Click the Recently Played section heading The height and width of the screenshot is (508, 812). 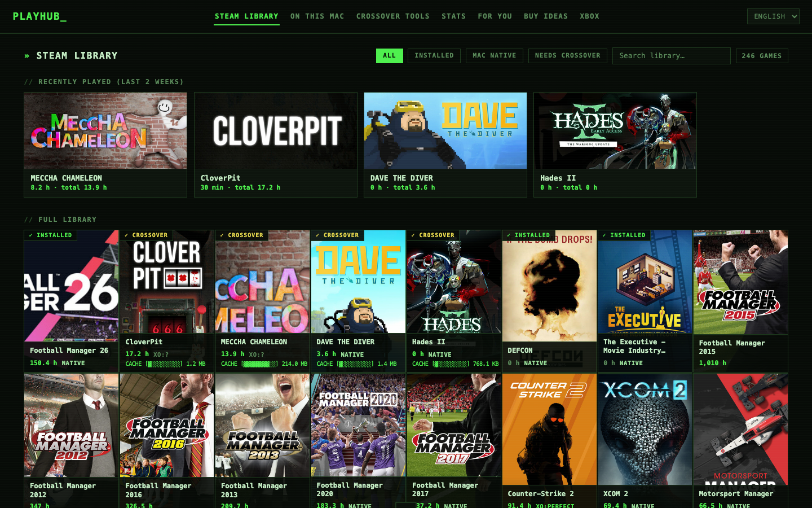[104, 82]
